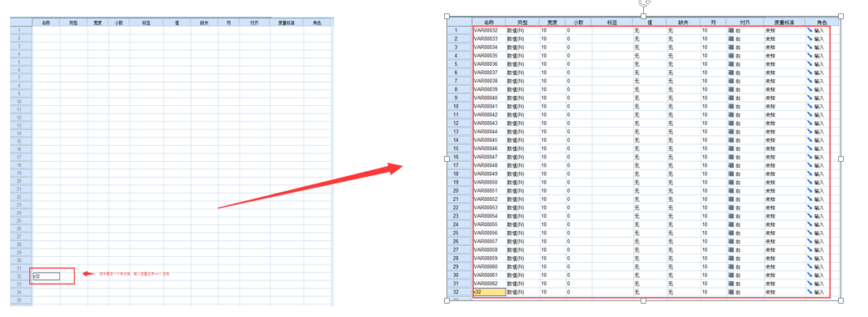Click the VAR00052 name cell
Image resolution: width=868 pixels, height=317 pixels.
point(489,199)
